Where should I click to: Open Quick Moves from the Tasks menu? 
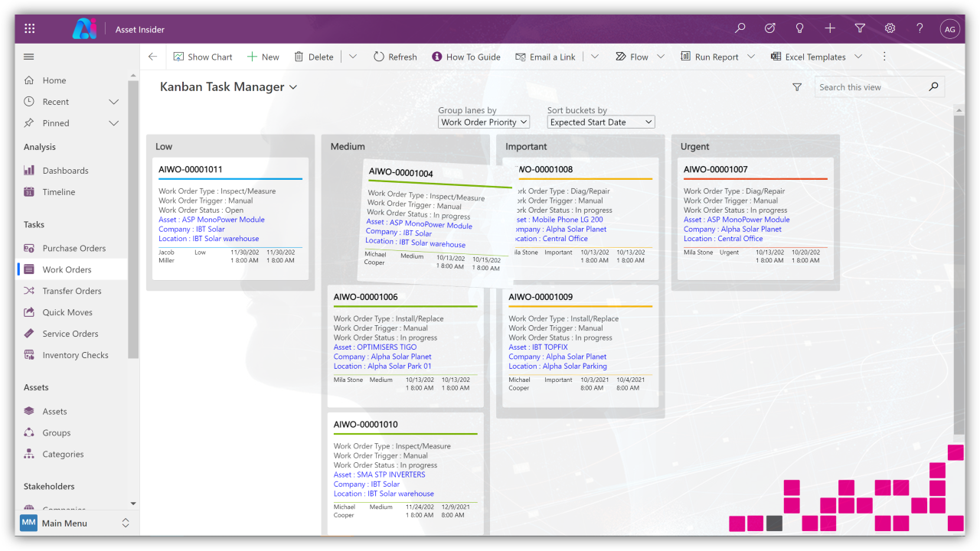[66, 312]
